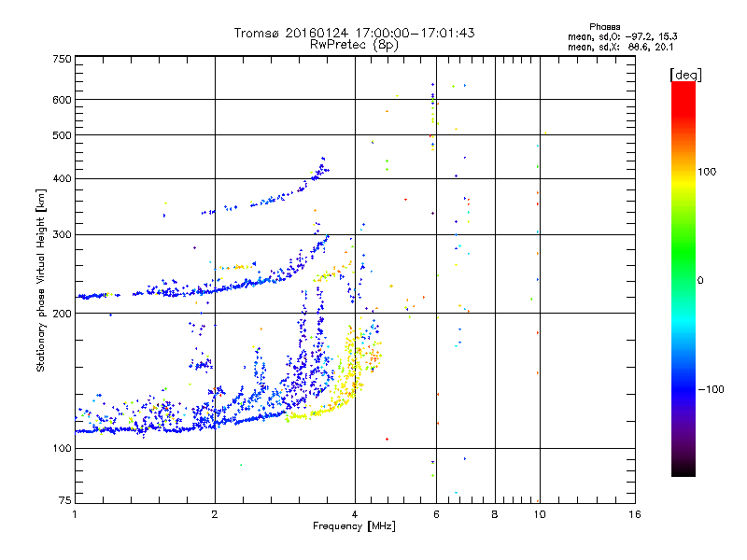This screenshot has width=747, height=560.
Task: Click the '16' frequency axis tick label
Action: tap(635, 514)
